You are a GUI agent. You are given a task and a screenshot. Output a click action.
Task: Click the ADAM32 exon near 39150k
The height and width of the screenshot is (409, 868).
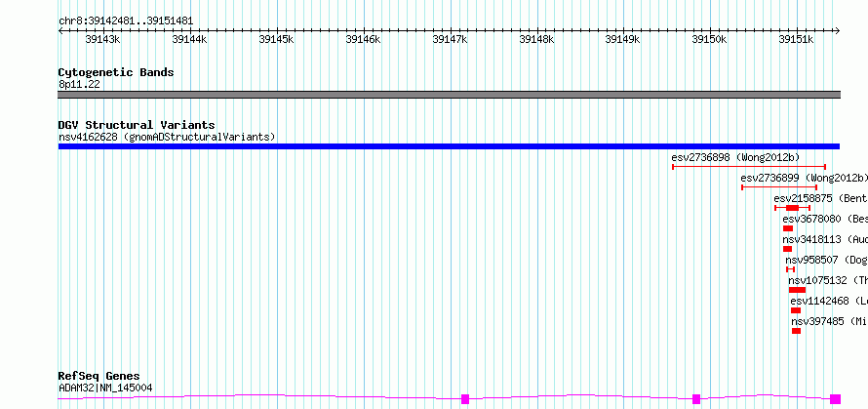pos(696,399)
